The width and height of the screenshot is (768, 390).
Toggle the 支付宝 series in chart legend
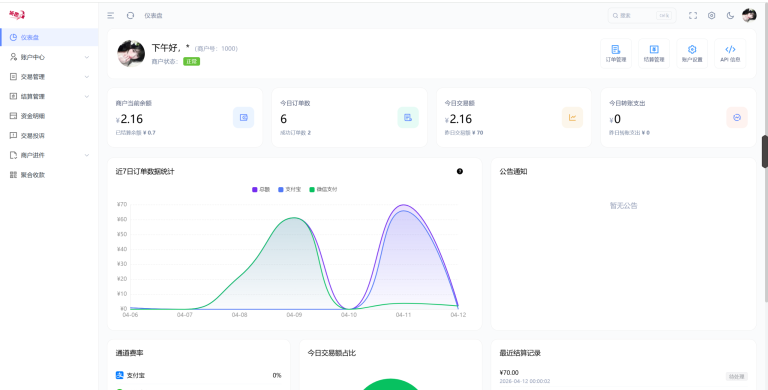click(x=289, y=190)
